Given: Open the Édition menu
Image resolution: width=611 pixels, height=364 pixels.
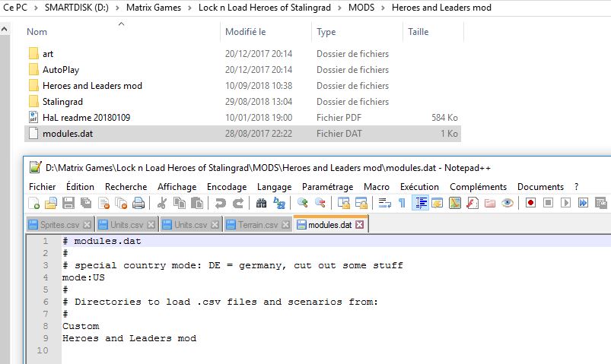Looking at the screenshot, I should pyautogui.click(x=80, y=187).
